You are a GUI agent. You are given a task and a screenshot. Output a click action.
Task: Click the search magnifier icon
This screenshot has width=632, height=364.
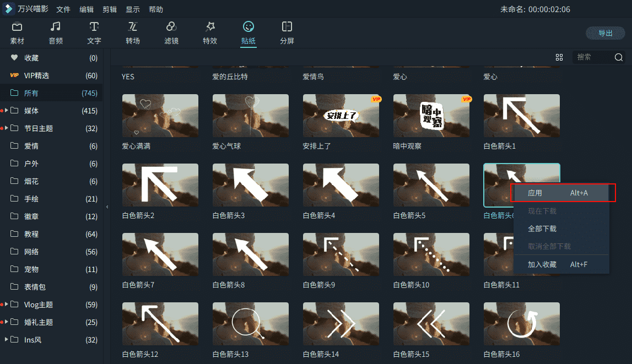tap(618, 57)
